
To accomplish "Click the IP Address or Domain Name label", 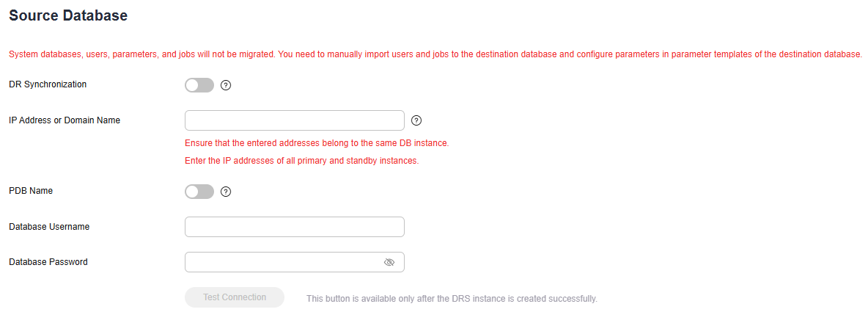I will pos(65,120).
